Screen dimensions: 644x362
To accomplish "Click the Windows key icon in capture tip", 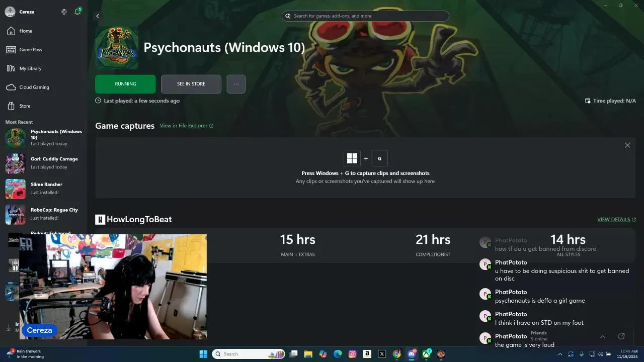I will (x=352, y=158).
